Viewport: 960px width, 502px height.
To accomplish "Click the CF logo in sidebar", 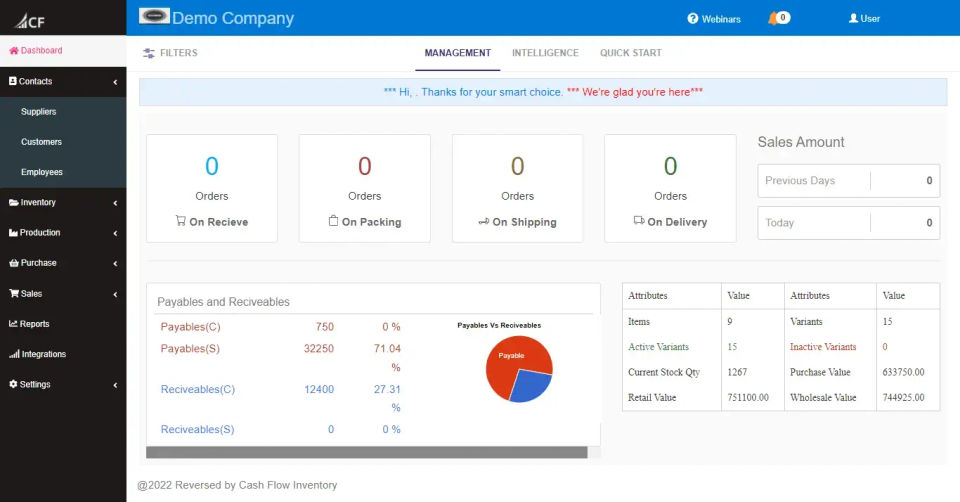I will point(30,20).
